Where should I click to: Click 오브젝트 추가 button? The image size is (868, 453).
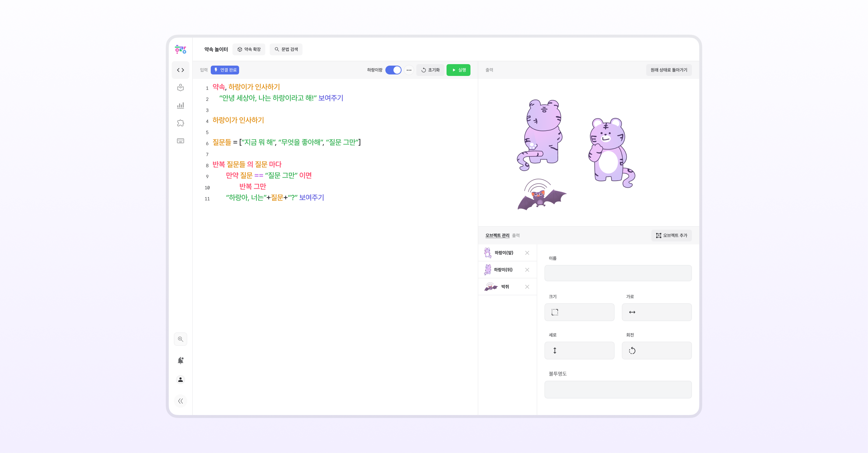pyautogui.click(x=671, y=236)
